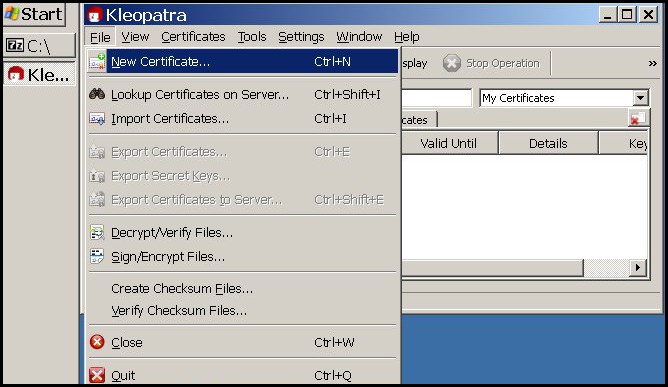Click the red Quit icon in menu
The image size is (668, 387).
click(x=97, y=375)
